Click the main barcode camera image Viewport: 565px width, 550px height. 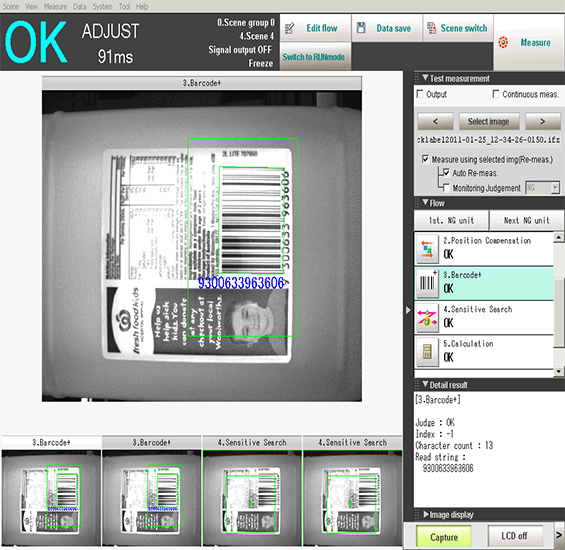[x=202, y=246]
